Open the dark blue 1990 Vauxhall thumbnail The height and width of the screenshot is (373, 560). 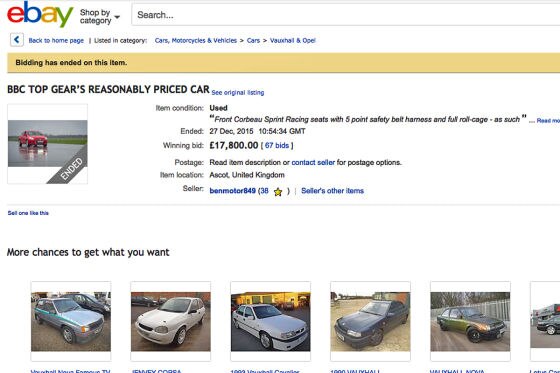pos(370,321)
